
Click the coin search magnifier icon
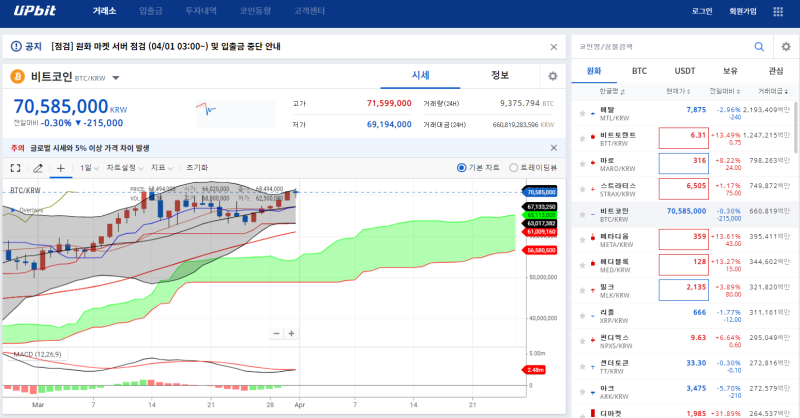759,46
